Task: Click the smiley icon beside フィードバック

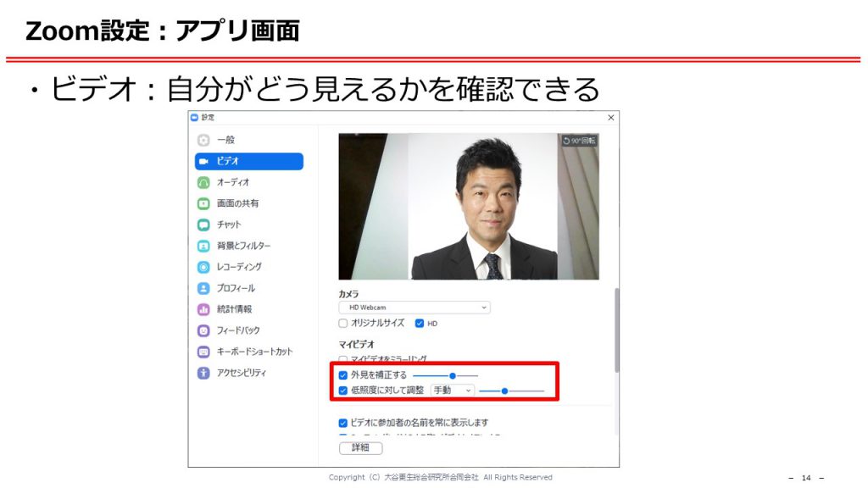Action: [x=203, y=331]
